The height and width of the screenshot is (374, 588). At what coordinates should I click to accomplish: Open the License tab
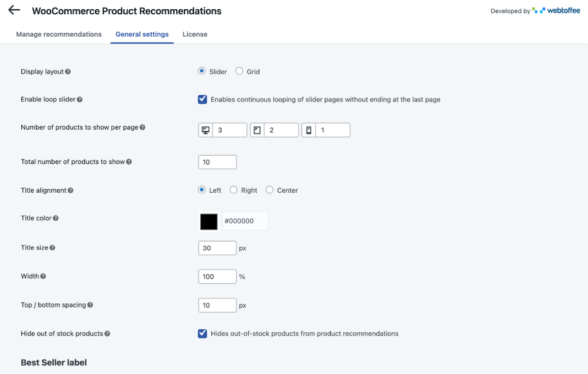[x=195, y=34]
